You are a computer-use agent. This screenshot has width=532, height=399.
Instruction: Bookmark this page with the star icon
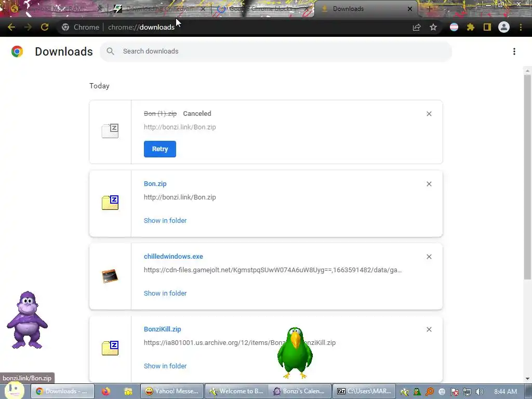(433, 27)
